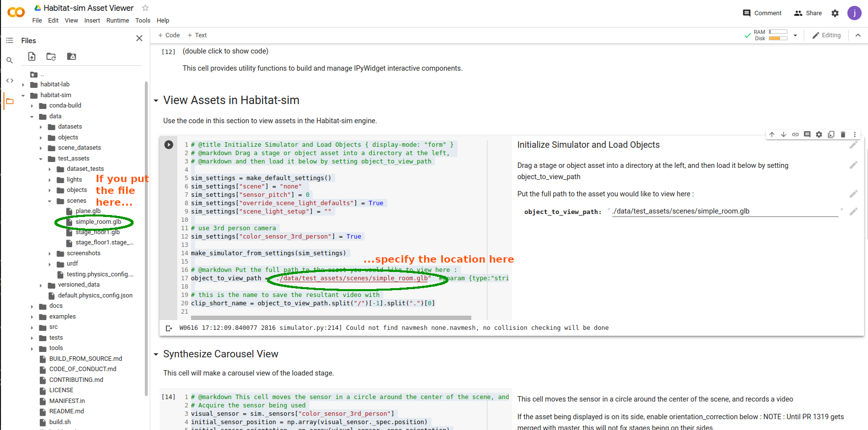Collapse the test_assets folder
868x430 pixels.
click(x=41, y=159)
